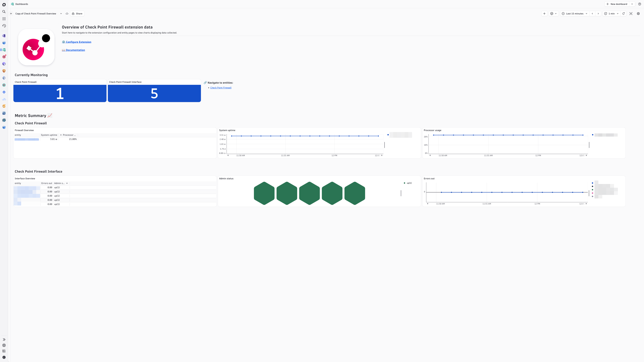
Task: Click the New dashboard button
Action: pyautogui.click(x=617, y=4)
